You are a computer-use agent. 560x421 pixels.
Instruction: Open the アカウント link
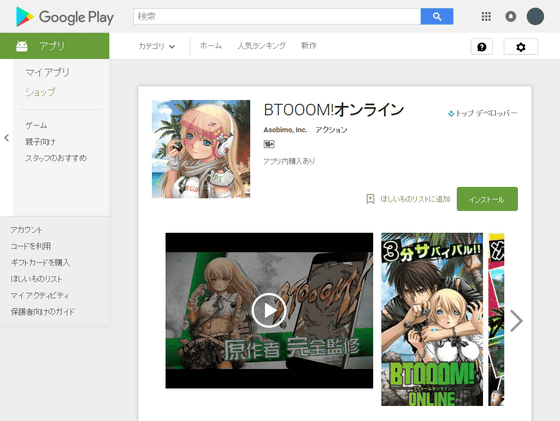26,230
